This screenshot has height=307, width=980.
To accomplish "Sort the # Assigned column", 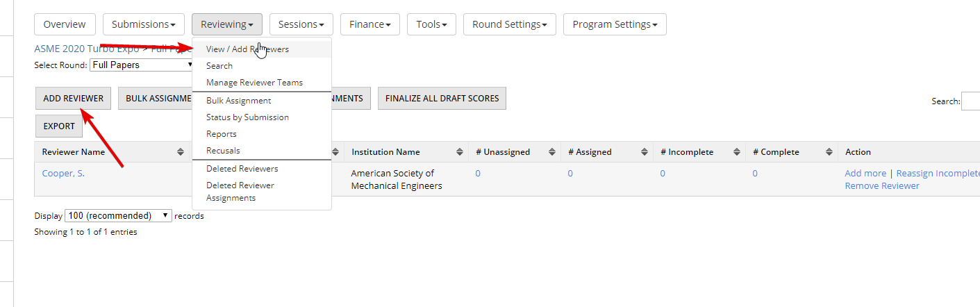I will click(x=644, y=152).
